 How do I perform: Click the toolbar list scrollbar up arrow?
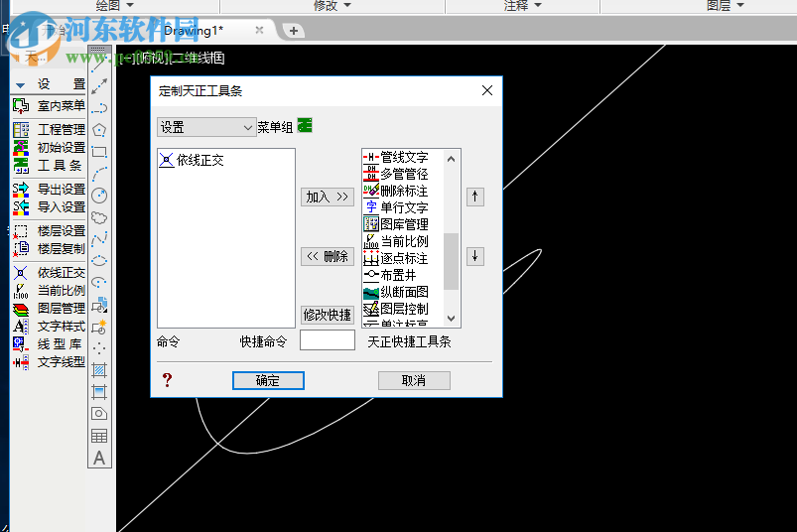[451, 159]
